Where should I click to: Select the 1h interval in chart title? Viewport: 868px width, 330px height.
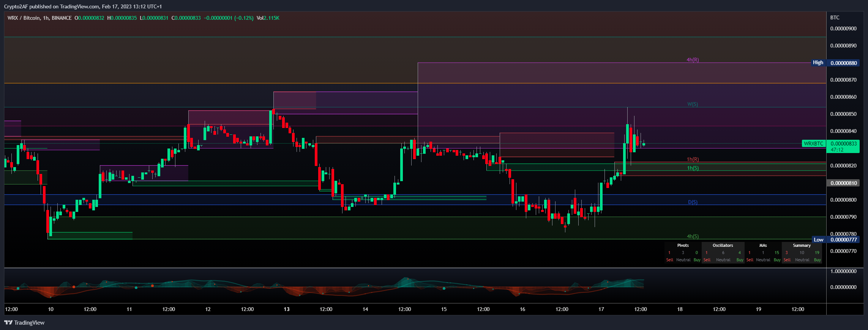(46, 18)
